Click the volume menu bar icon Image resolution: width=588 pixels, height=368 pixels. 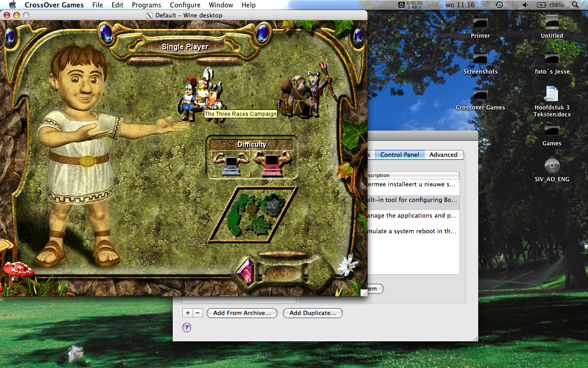click(526, 5)
